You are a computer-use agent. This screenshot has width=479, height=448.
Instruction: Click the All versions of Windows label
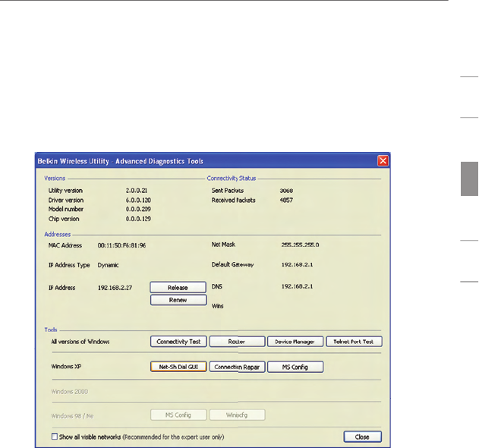click(x=80, y=342)
